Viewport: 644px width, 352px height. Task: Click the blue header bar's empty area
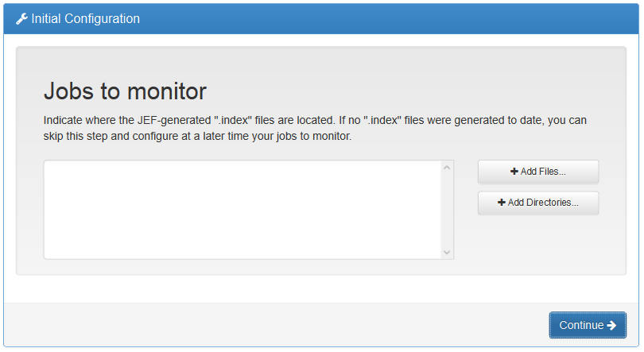pos(398,18)
